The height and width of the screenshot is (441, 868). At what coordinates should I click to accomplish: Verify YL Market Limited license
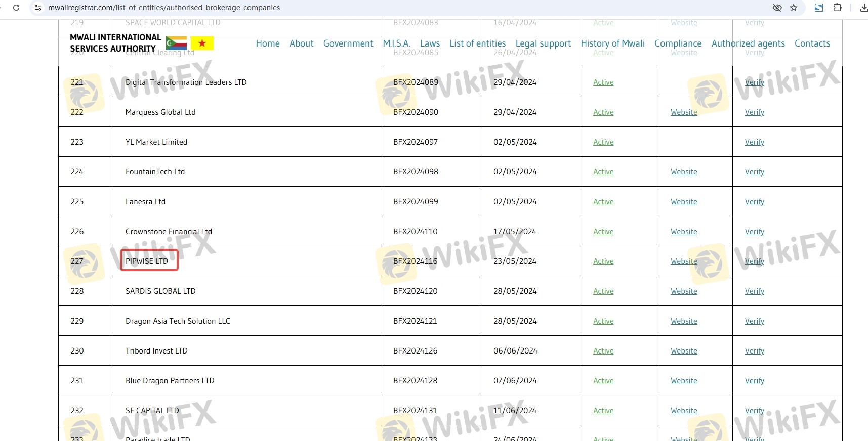[x=755, y=142]
